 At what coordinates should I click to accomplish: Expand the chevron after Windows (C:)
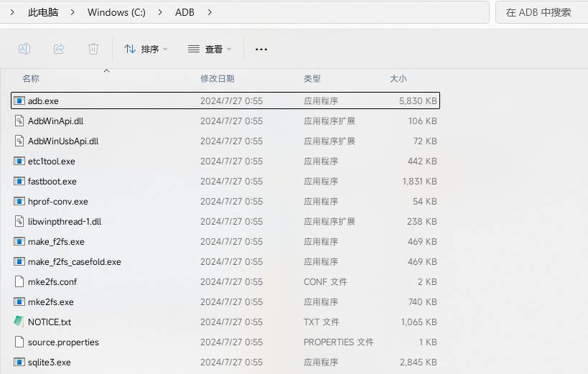tap(160, 12)
